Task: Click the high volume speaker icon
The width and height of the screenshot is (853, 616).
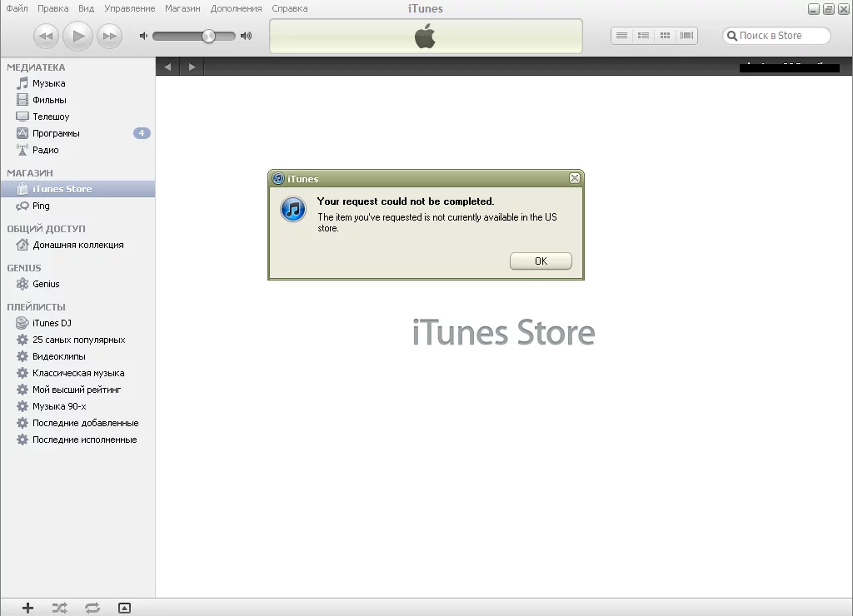Action: (x=246, y=36)
